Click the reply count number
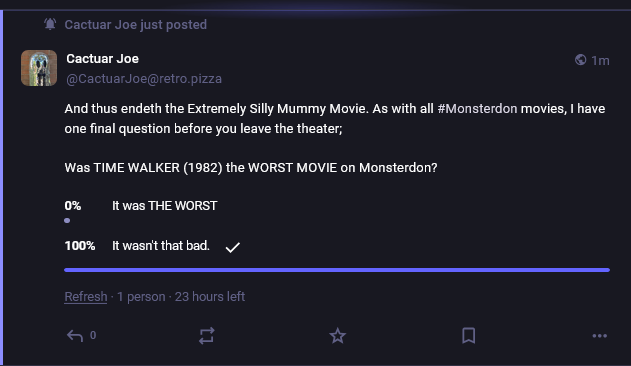631x366 pixels. [x=93, y=335]
